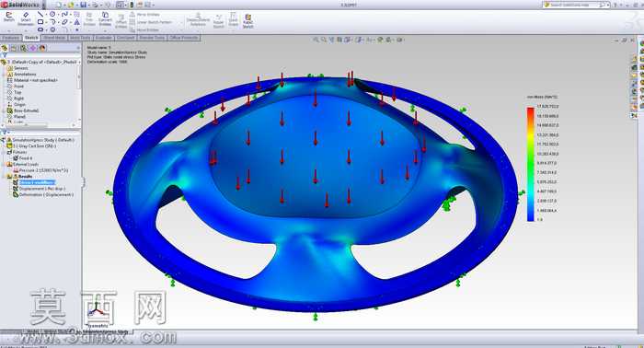The width and height of the screenshot is (644, 348).
Task: Switch to FeatureManager design tree tab
Action: [5, 48]
